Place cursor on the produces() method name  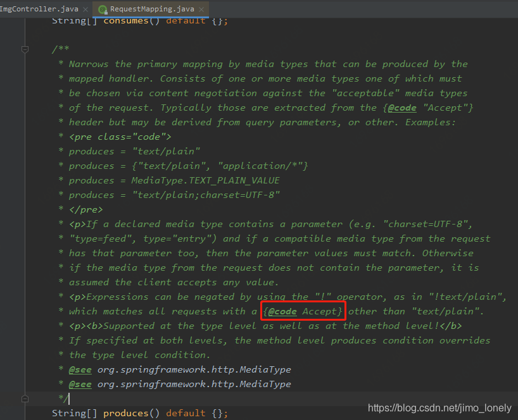(126, 413)
